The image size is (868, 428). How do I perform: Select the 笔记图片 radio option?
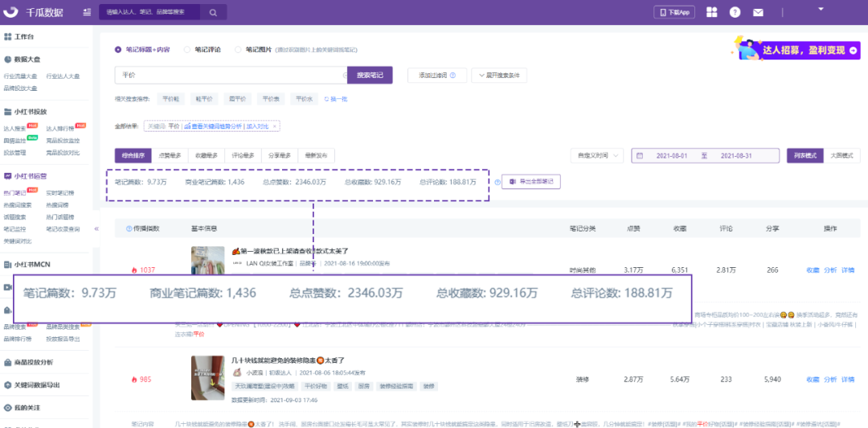click(x=239, y=49)
